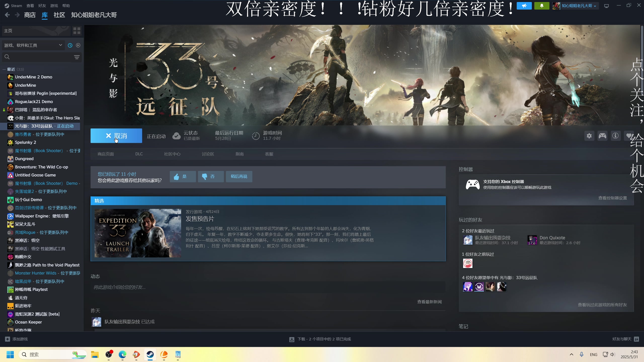Click 查看最新新闻 link
Screen dimensions: 644x362
point(429,302)
